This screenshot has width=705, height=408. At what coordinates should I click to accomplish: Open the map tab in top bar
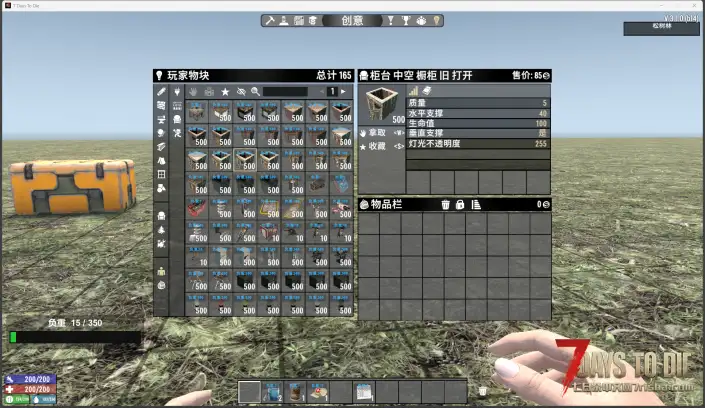coord(299,21)
